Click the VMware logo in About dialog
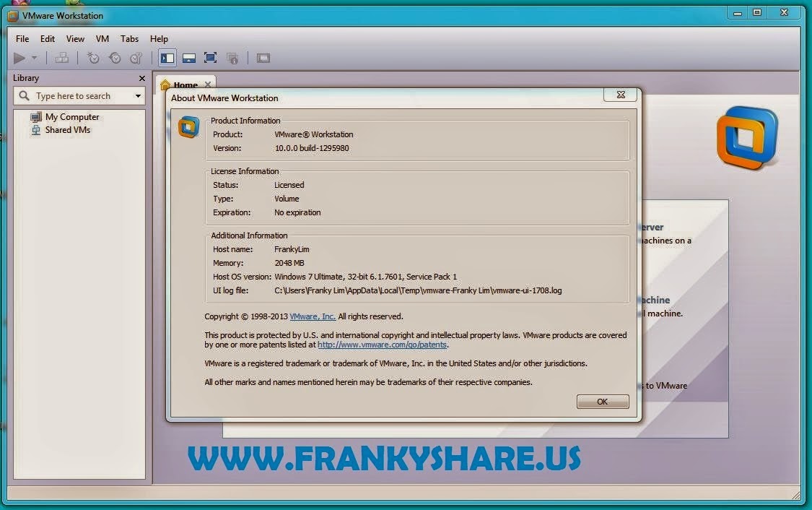 [x=188, y=127]
